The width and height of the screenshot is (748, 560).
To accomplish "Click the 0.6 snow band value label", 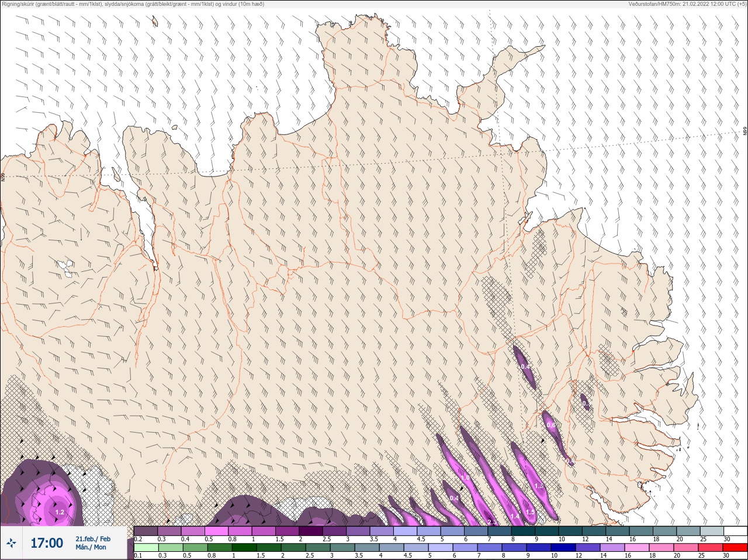I will tap(551, 425).
